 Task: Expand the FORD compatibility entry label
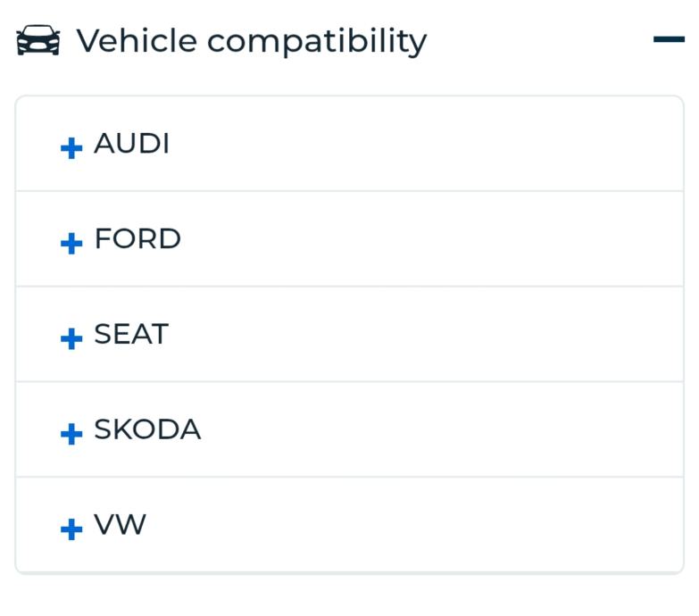(x=137, y=239)
